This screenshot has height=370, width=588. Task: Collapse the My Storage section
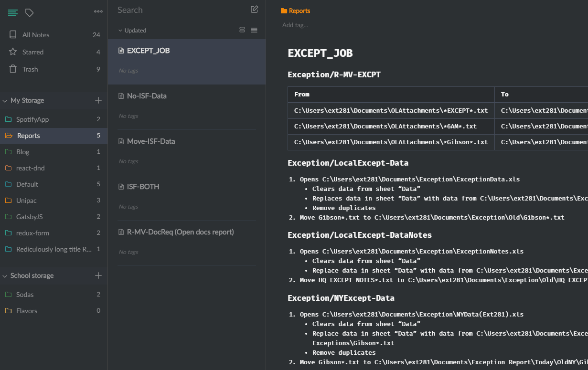tap(5, 101)
